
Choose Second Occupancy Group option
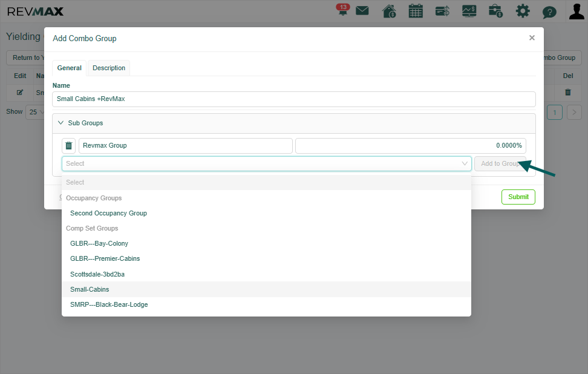click(x=266, y=213)
